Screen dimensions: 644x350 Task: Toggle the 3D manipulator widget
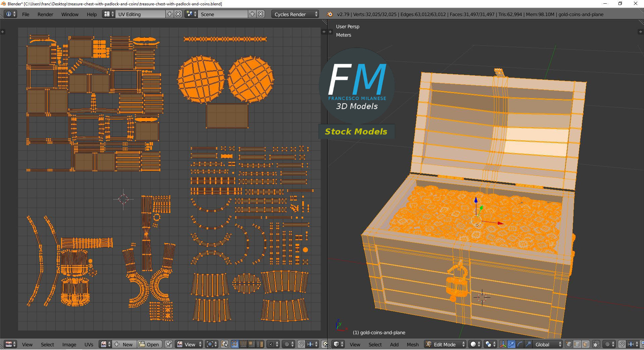point(503,344)
